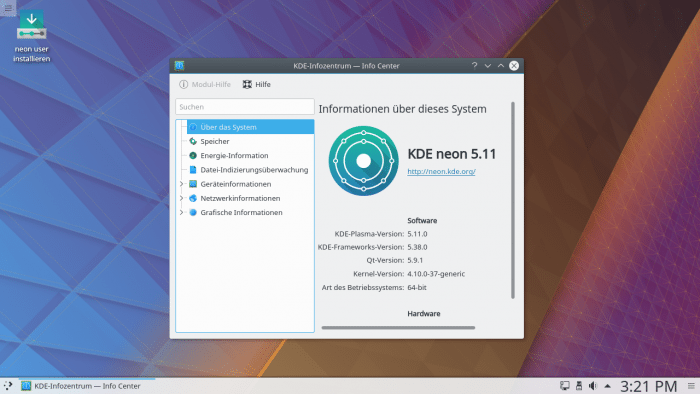
Task: Click the KDE-Plasma-Version value 5.11.0
Action: point(417,234)
